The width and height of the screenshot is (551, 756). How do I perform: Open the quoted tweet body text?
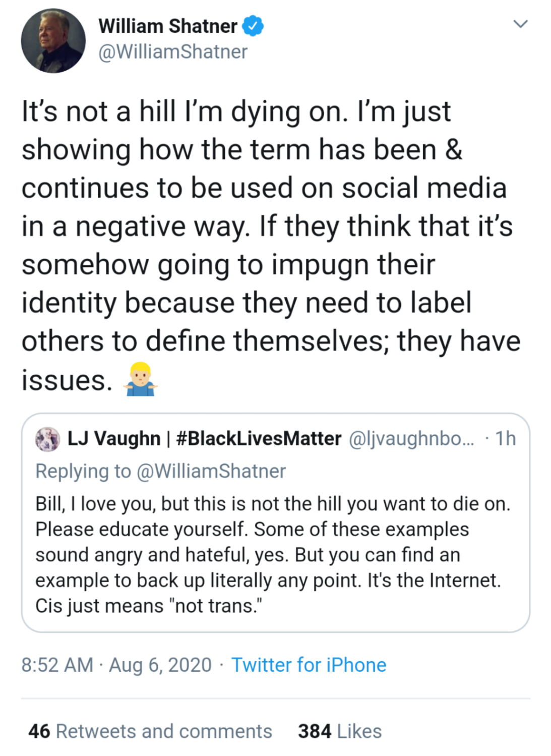[x=272, y=555]
